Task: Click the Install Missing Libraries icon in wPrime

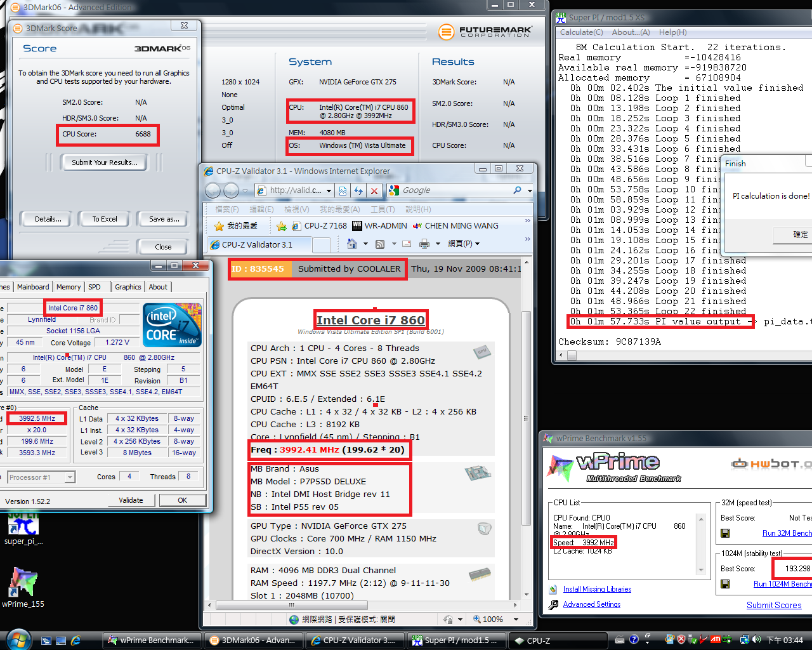Action: (x=553, y=590)
